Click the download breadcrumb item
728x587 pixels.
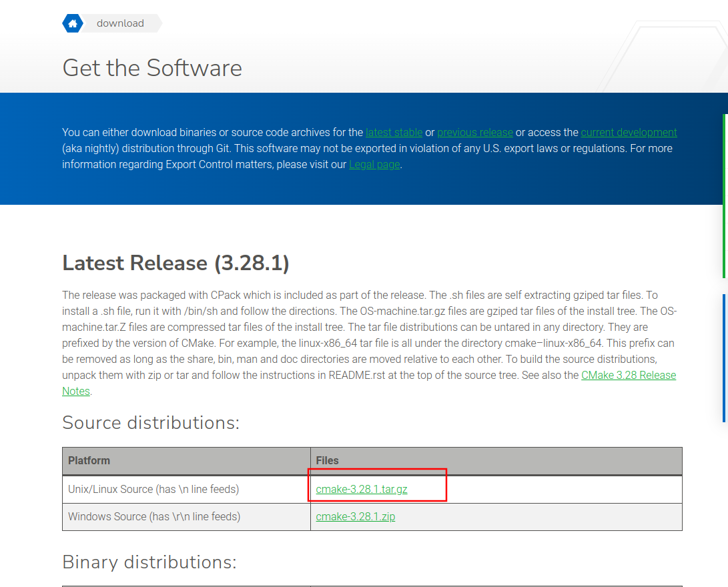click(120, 23)
